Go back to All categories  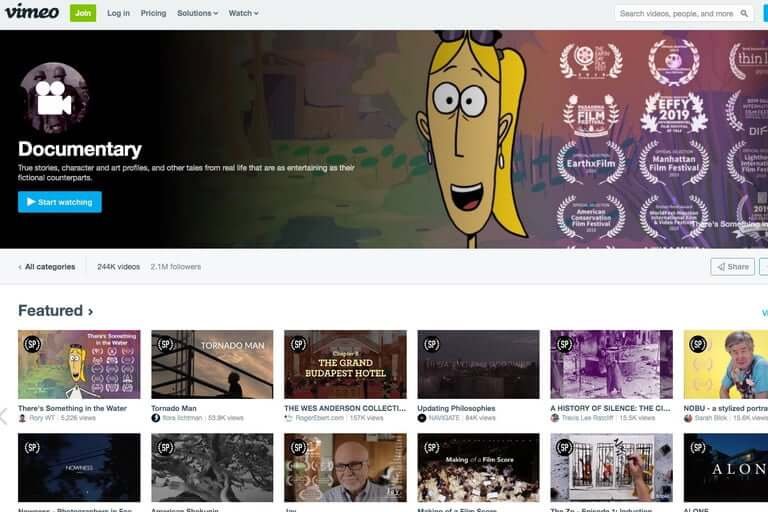(x=47, y=267)
